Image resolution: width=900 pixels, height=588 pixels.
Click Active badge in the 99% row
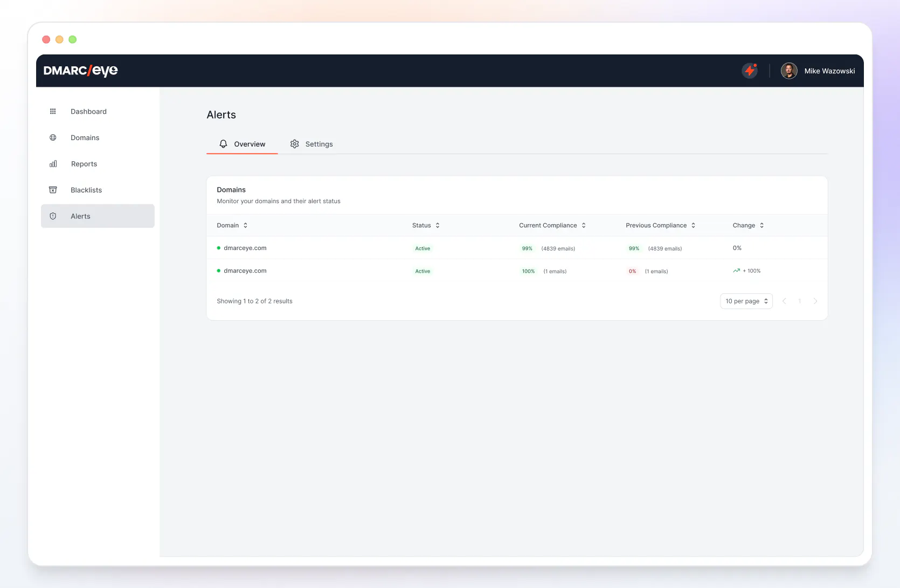pyautogui.click(x=423, y=248)
